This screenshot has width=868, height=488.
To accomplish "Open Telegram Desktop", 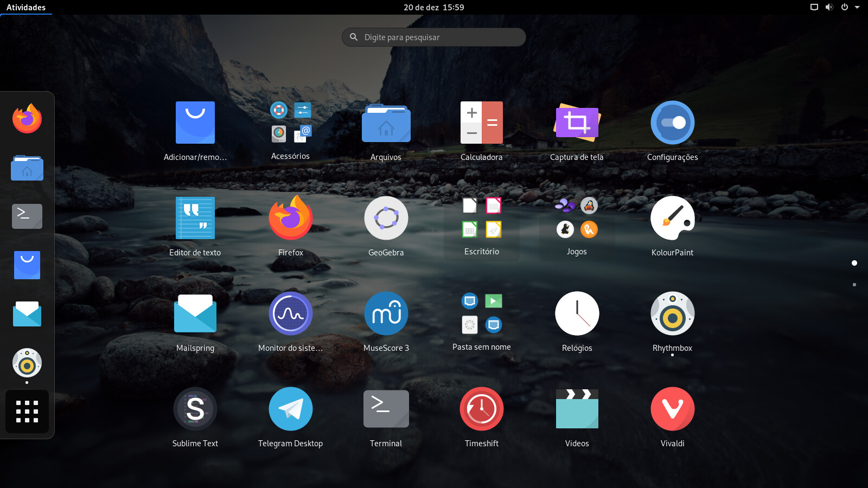I will pos(290,409).
